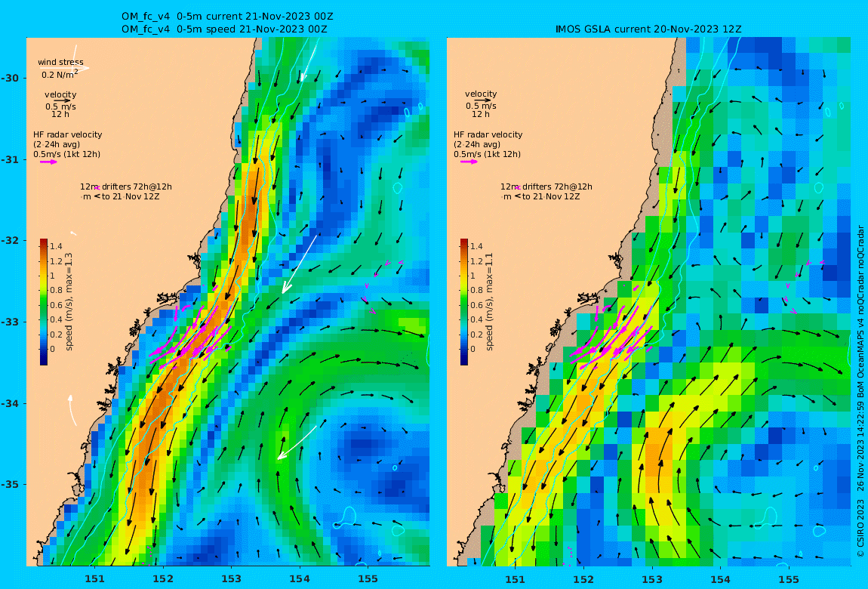Click latitude label -32 on y-axis
Screen dimensions: 868x589
(x=9, y=241)
